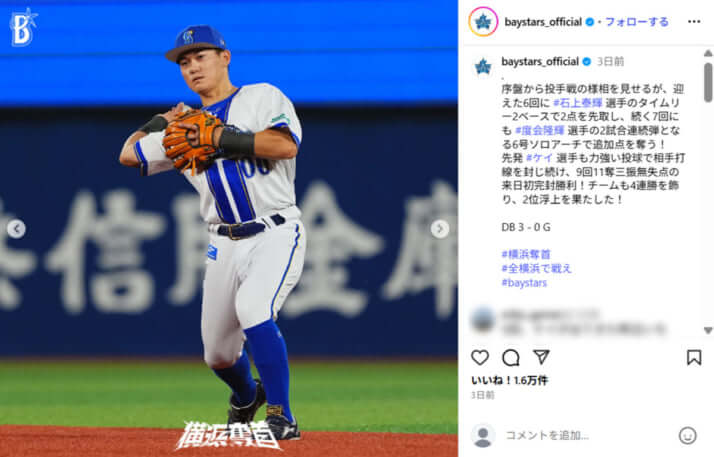Advance to the next photo in carousel
714x457 pixels.
[440, 229]
